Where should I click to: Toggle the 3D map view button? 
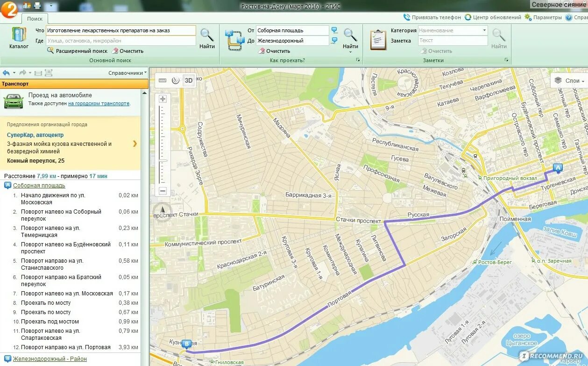[189, 80]
